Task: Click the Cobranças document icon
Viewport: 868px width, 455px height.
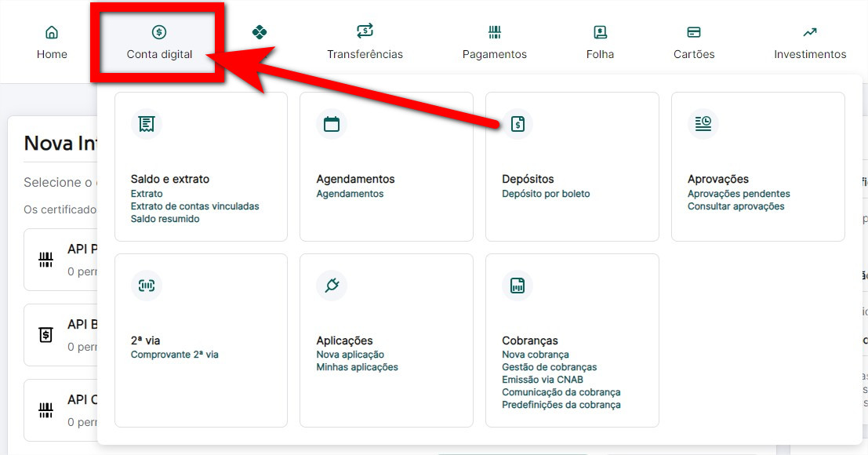Action: coord(518,286)
